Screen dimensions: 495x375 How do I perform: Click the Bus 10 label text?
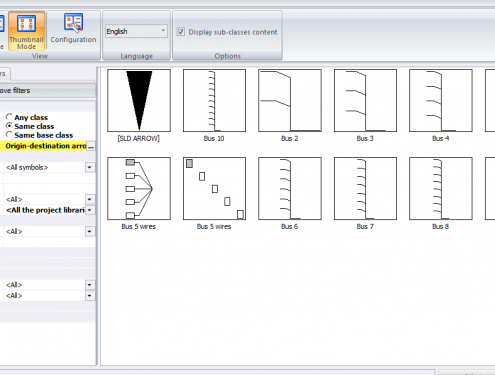click(214, 138)
